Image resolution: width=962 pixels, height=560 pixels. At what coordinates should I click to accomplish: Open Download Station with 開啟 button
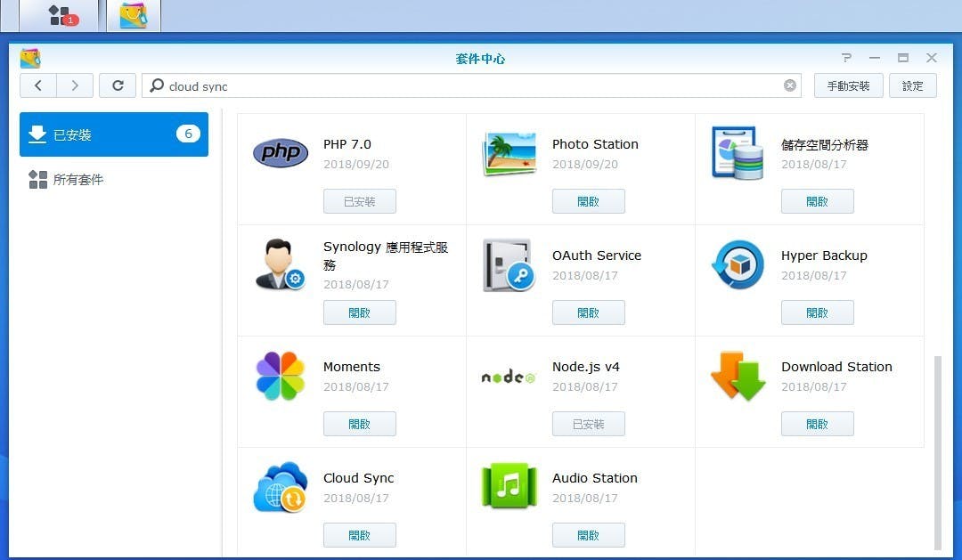[817, 424]
